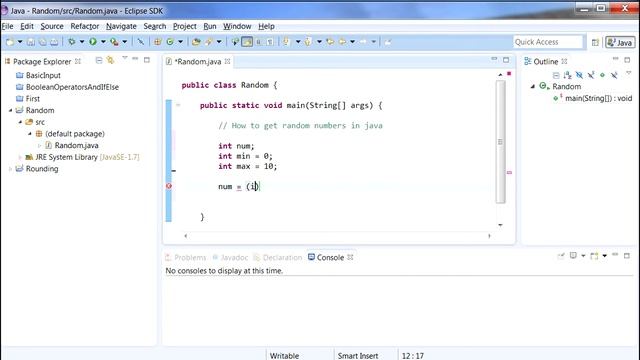The image size is (640, 360).
Task: Toggle Hide Non-Public Members in Outline
Action: [602, 75]
